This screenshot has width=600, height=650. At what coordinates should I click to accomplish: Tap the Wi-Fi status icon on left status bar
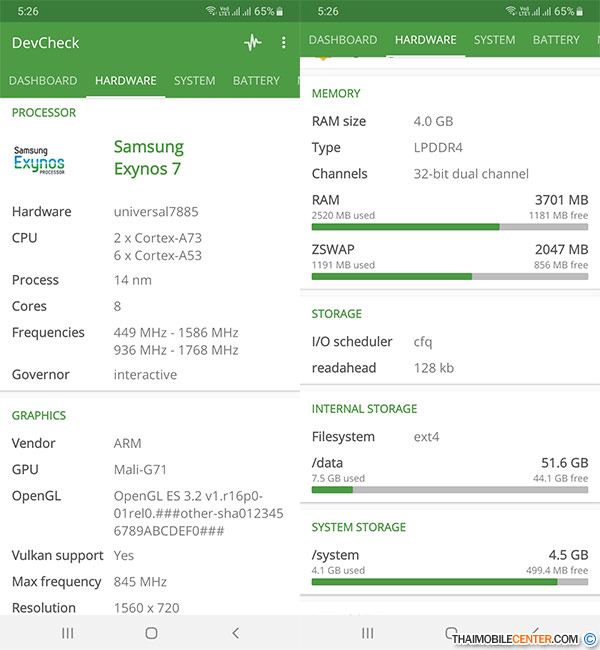tap(211, 11)
